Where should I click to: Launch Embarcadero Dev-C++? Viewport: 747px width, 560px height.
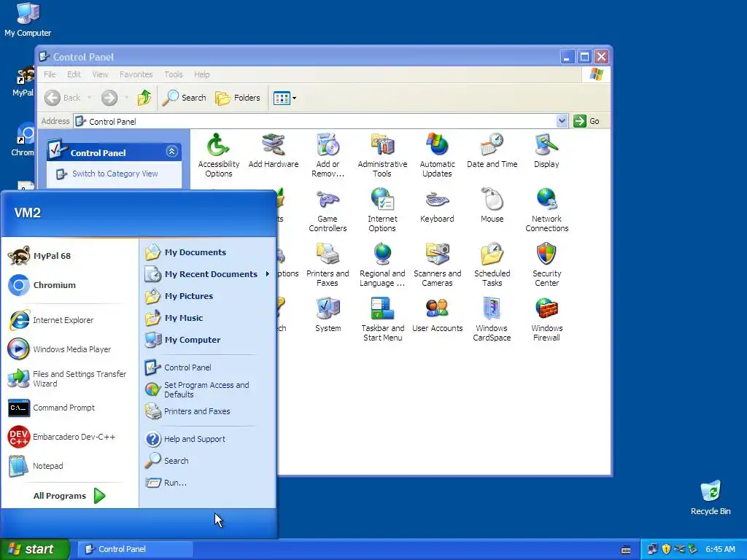[69, 437]
